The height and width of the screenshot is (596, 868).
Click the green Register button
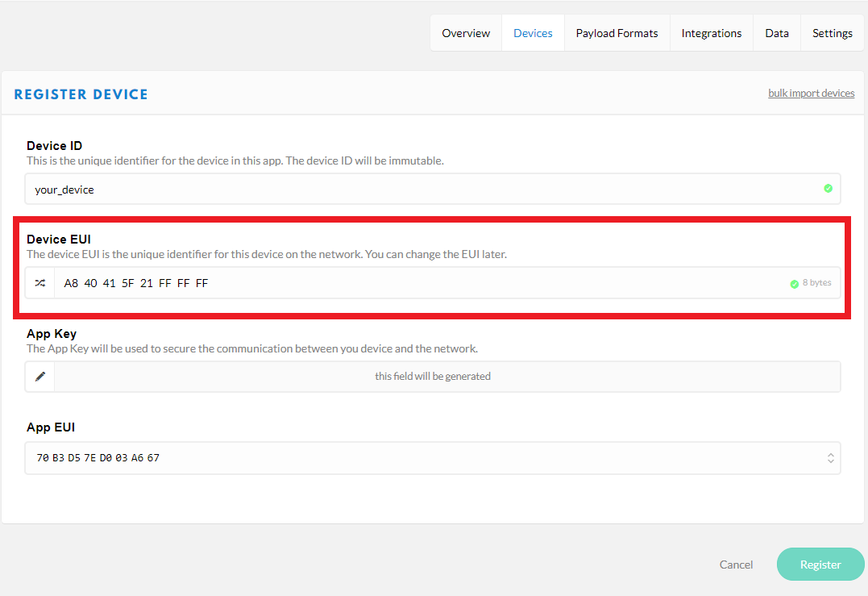(820, 565)
